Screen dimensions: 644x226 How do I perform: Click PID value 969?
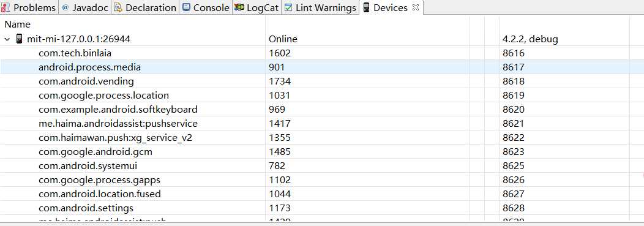click(277, 109)
